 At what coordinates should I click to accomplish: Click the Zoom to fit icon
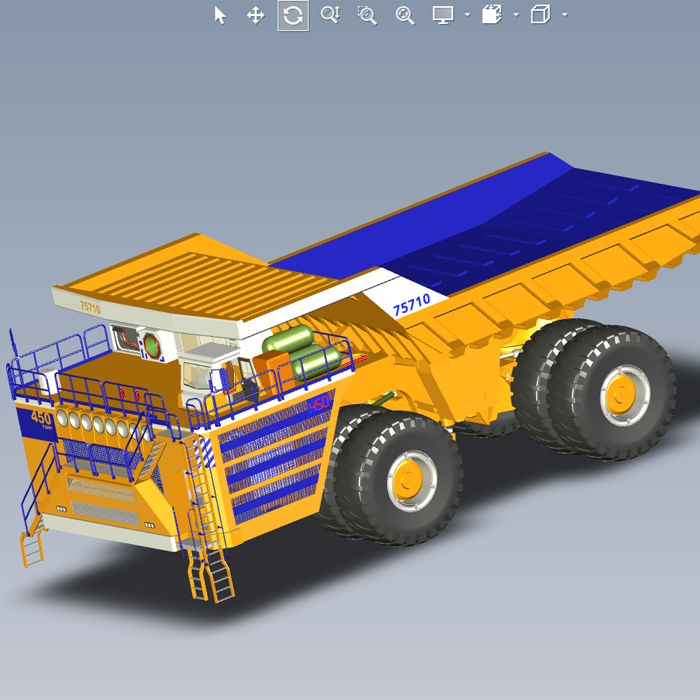point(405,15)
